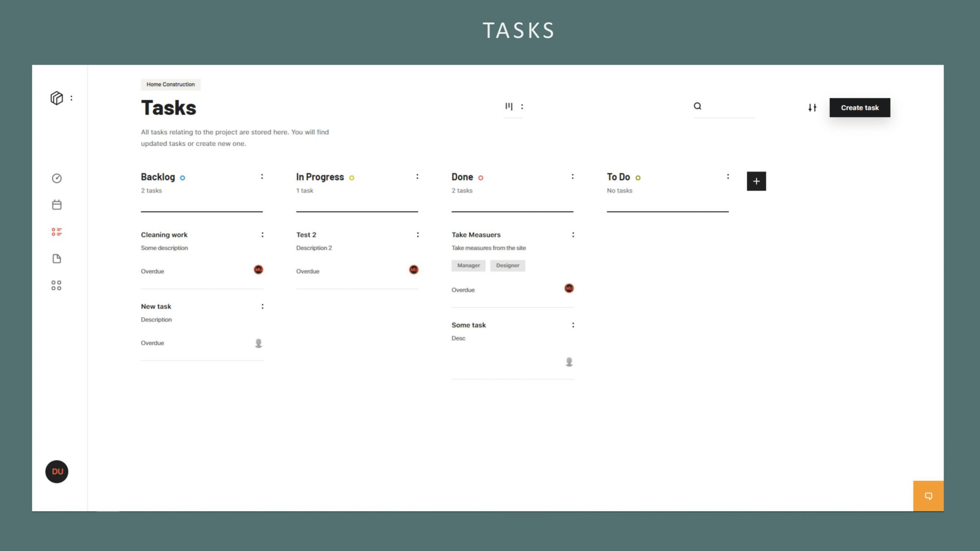The image size is (980, 551).
Task: Click the 'No tasks' text under To Do
Action: pos(620,191)
